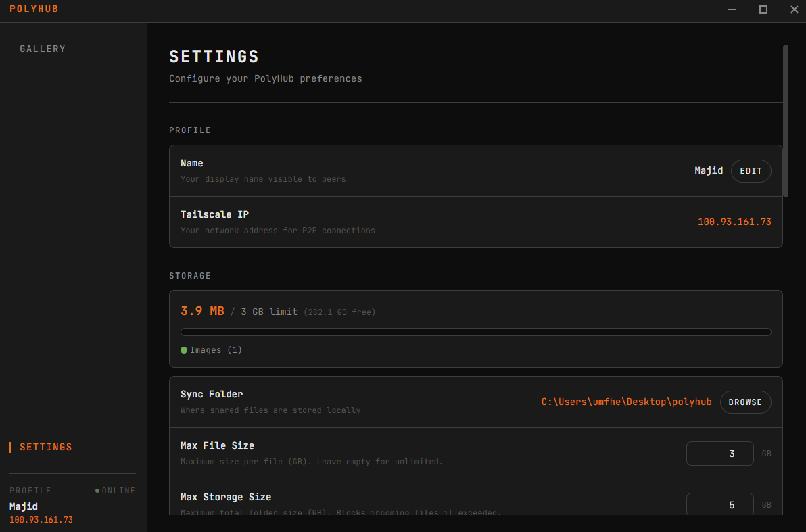Click the orange accent bar beside SETTINGS
Screen dimensions: 806x532
tap(9, 447)
